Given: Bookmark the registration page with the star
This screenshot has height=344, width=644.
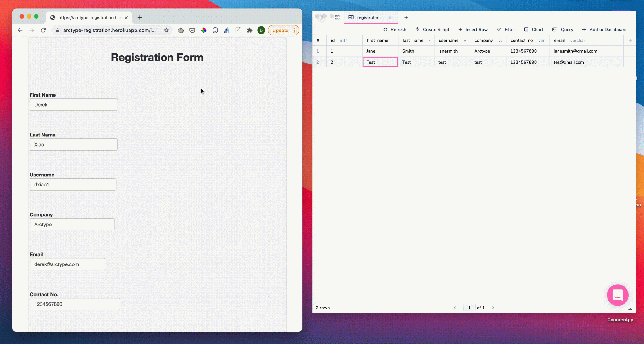Looking at the screenshot, I should [166, 30].
